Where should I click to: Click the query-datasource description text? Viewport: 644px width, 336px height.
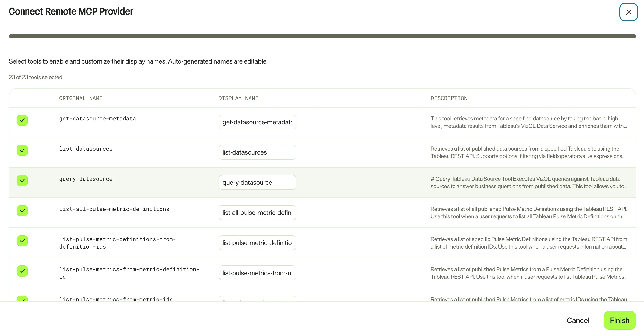(x=529, y=182)
